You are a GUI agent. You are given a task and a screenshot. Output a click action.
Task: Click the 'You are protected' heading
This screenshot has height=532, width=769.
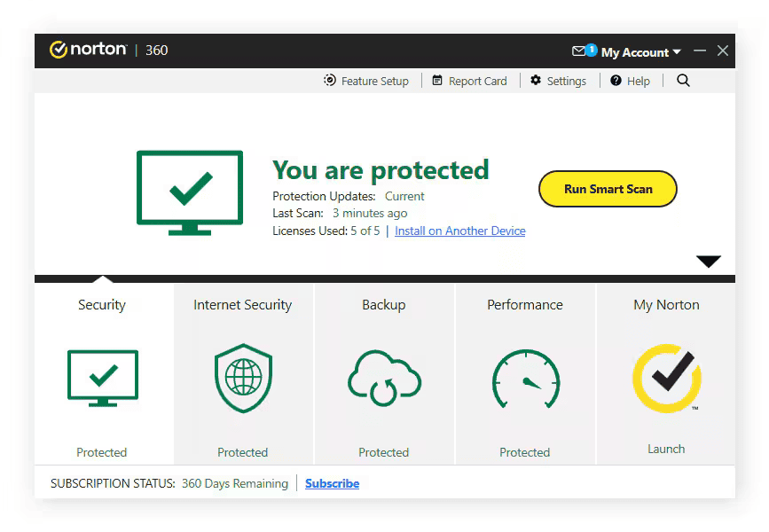point(381,170)
